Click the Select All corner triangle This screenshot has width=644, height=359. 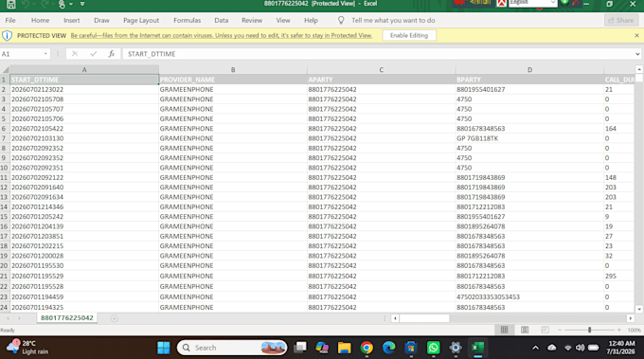(x=6, y=70)
